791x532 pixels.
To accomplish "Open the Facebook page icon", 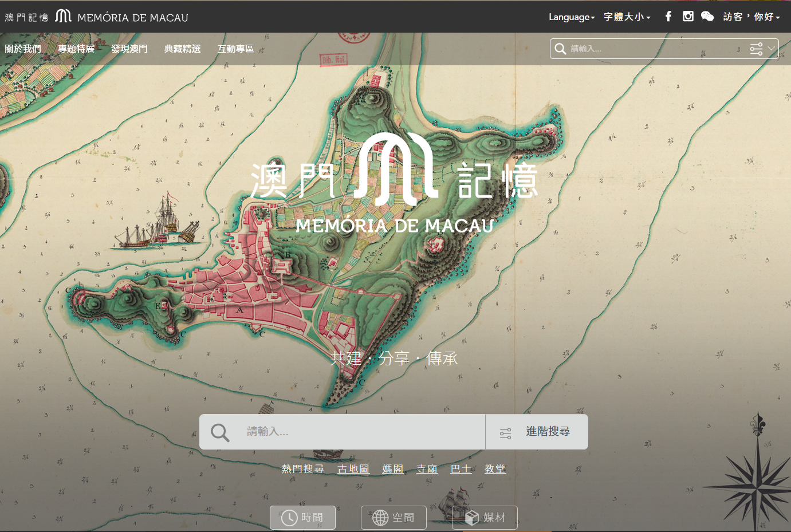I will click(668, 16).
